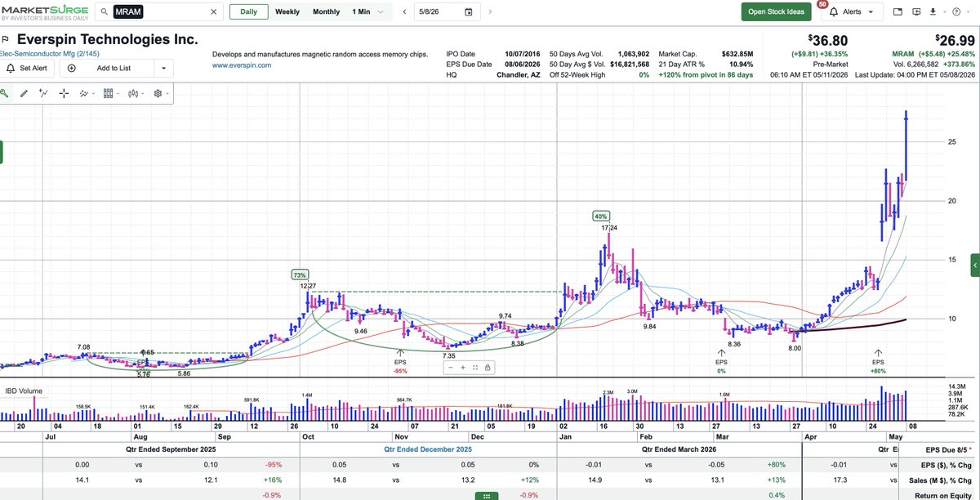This screenshot has width=980, height=500.
Task: Click the Qtr Ended December 2025 header
Action: coord(428,449)
